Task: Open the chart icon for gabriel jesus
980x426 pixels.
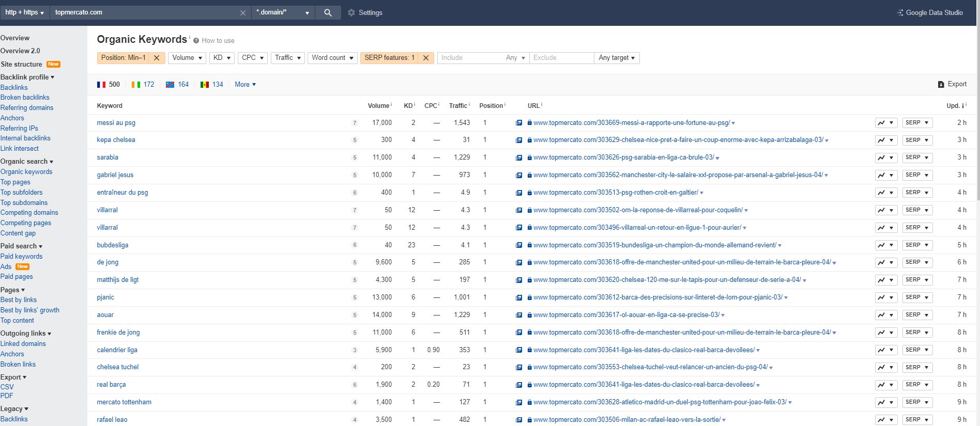Action: tap(886, 175)
